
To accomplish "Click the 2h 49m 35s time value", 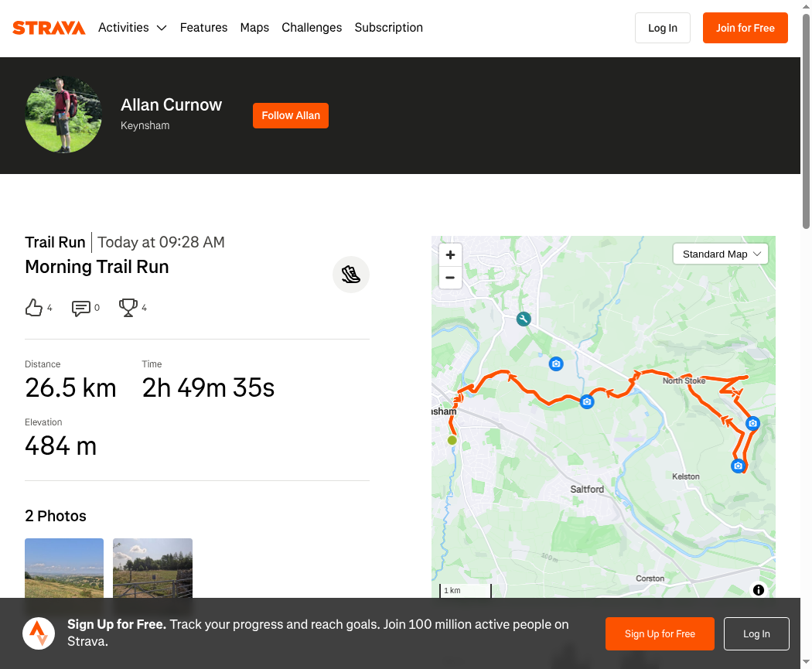I will pyautogui.click(x=208, y=387).
